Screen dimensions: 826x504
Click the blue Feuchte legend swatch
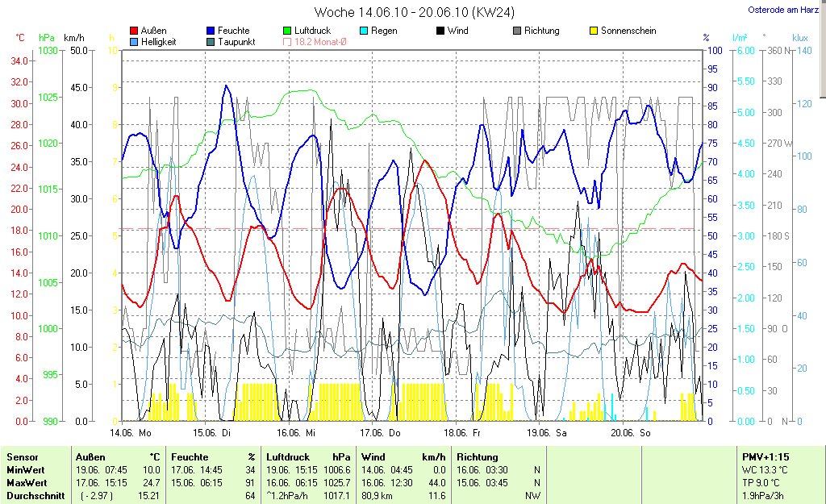[211, 31]
